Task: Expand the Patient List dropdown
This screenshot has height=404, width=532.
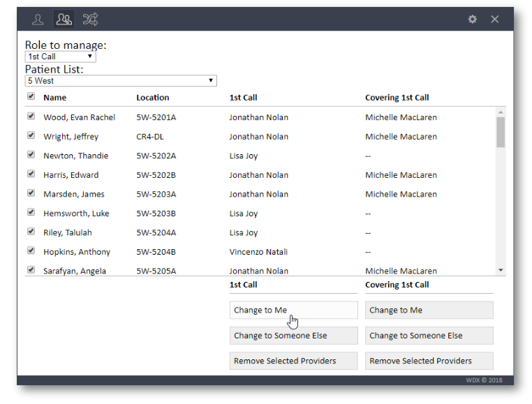Action: point(121,81)
